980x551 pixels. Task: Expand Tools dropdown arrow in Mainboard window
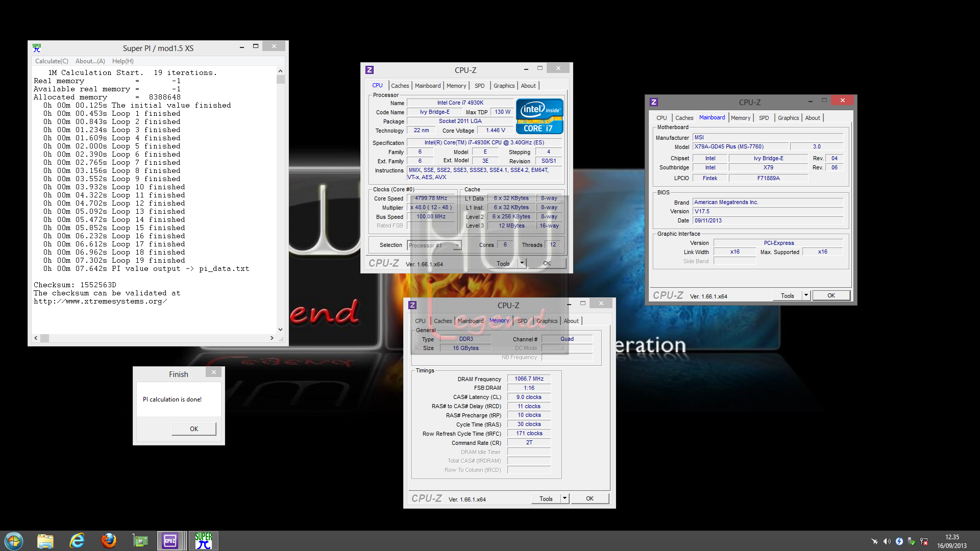coord(806,295)
